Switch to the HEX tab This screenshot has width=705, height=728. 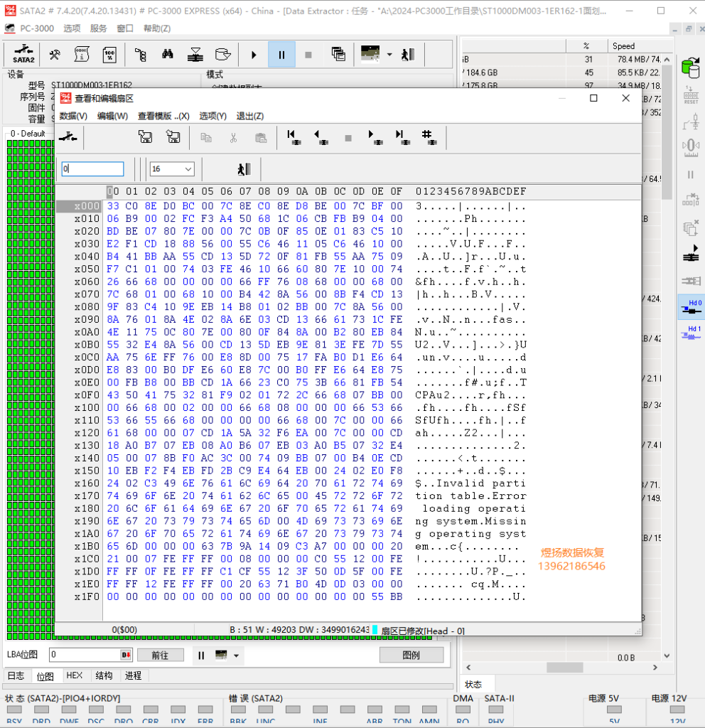coord(74,675)
